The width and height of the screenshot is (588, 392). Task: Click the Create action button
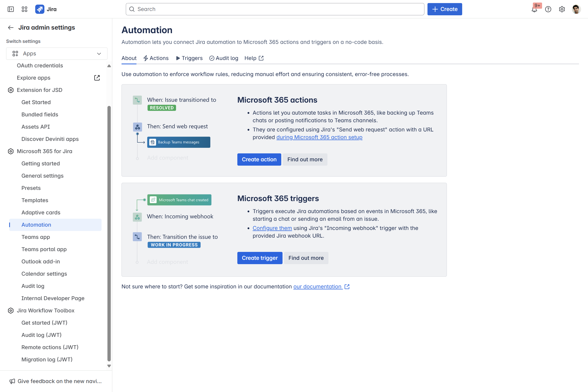pos(259,160)
